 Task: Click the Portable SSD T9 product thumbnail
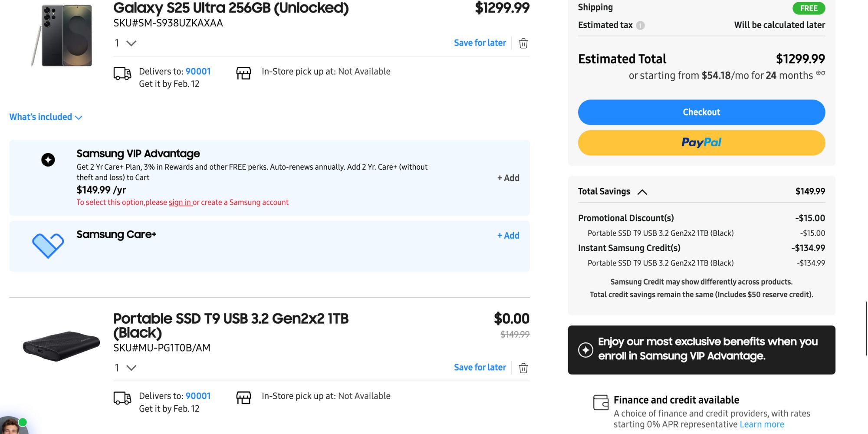pos(61,346)
